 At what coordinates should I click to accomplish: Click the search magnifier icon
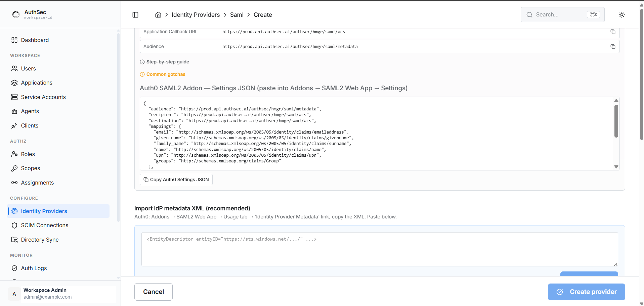(529, 15)
